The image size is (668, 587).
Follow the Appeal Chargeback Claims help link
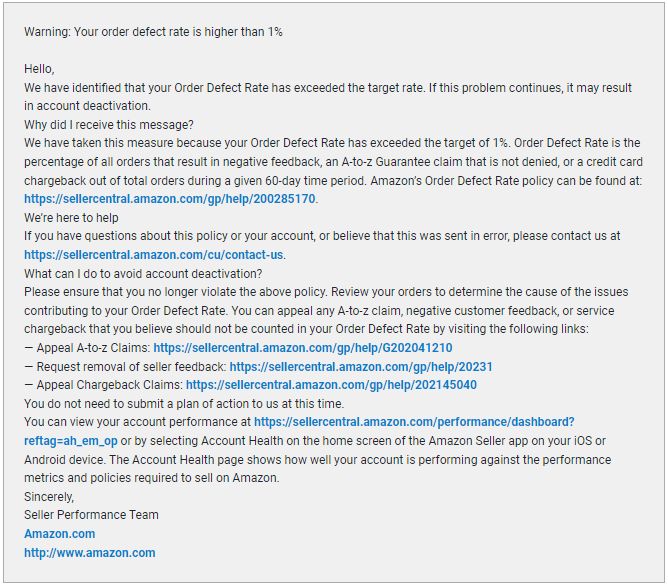[331, 385]
